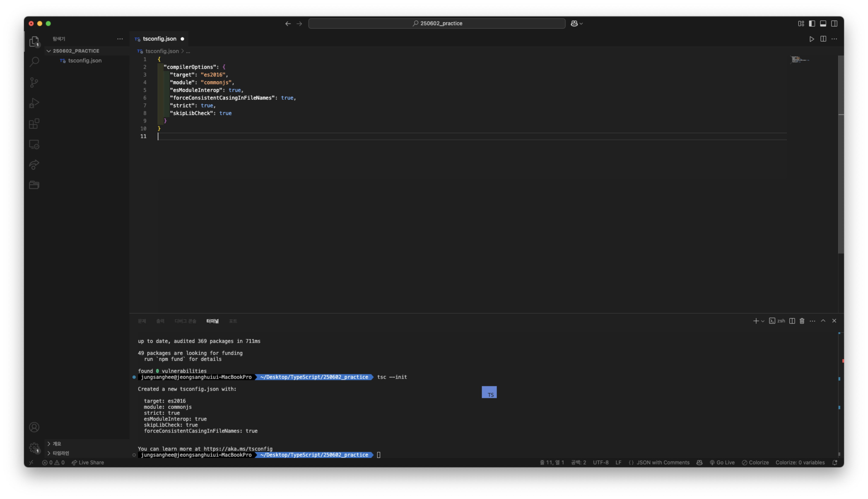Screen dimensions: 868x499
Task: Split the terminal pane
Action: click(792, 321)
